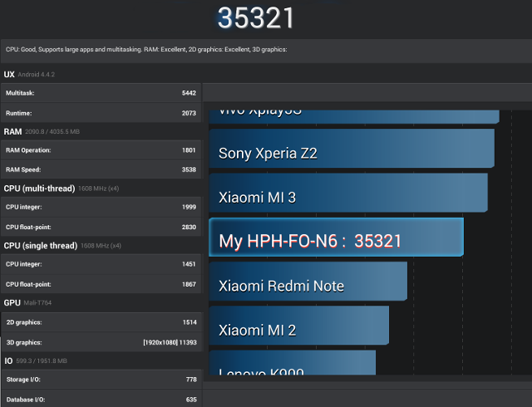Click the Database I/O 635 row
Viewport: 532px width, 407px height.
point(101,399)
